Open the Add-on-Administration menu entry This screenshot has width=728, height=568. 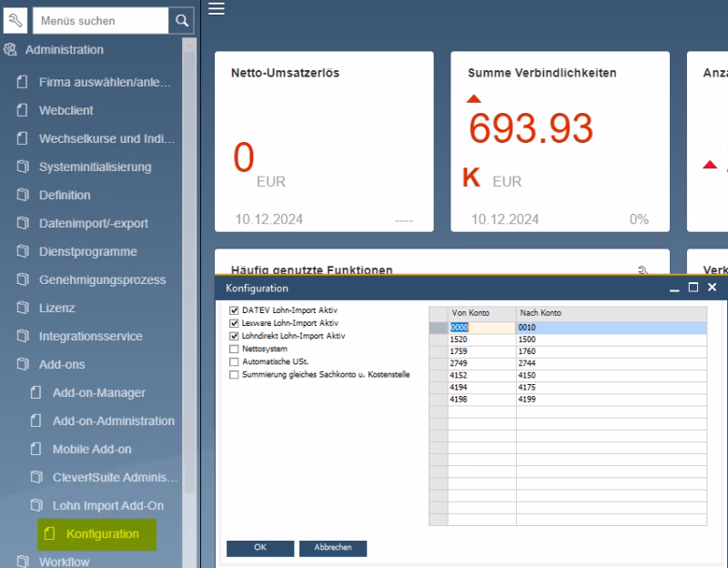113,421
